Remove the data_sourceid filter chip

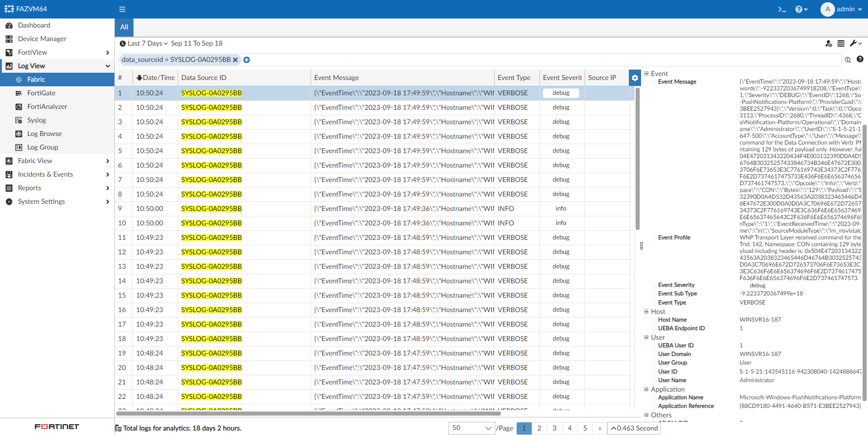pos(236,60)
